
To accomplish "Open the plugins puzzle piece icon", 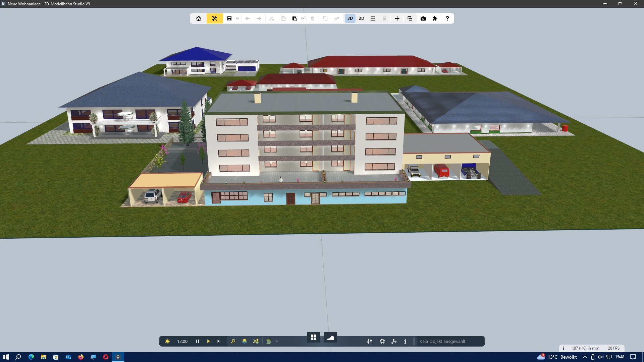I will pos(435,18).
